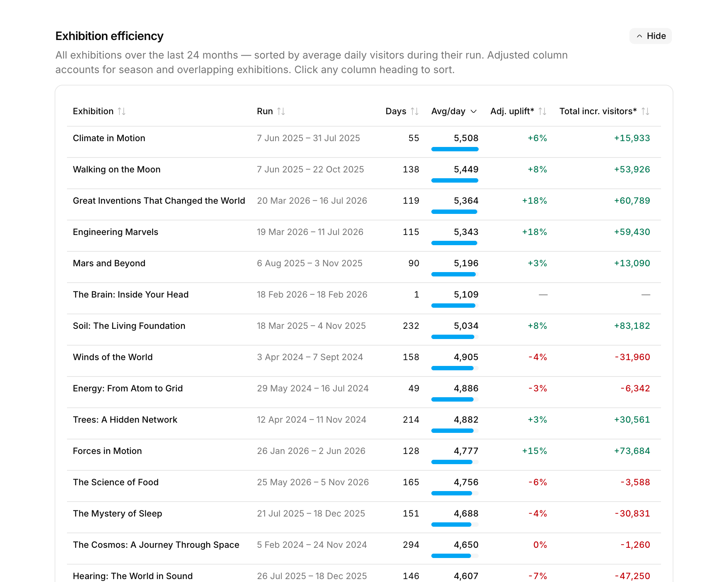Click the Avg/day bar for The Cosmos row
Image resolution: width=728 pixels, height=582 pixels.
[455, 556]
